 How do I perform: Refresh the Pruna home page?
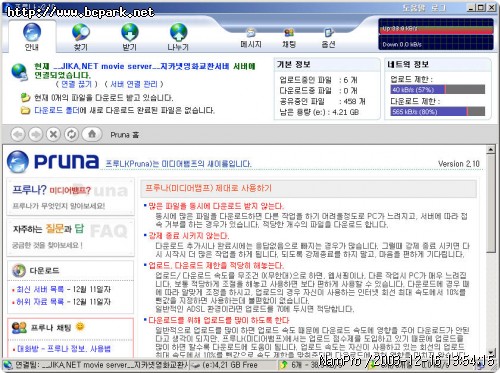tap(71, 134)
